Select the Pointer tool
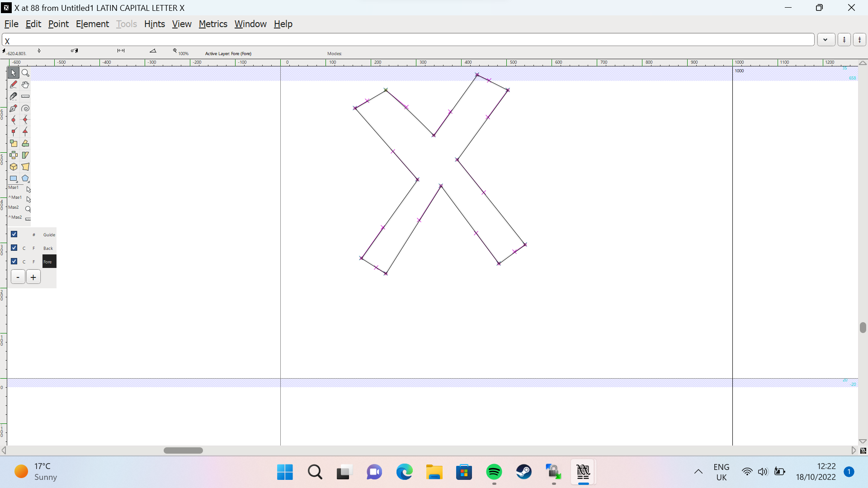This screenshot has width=868, height=488. [14, 73]
